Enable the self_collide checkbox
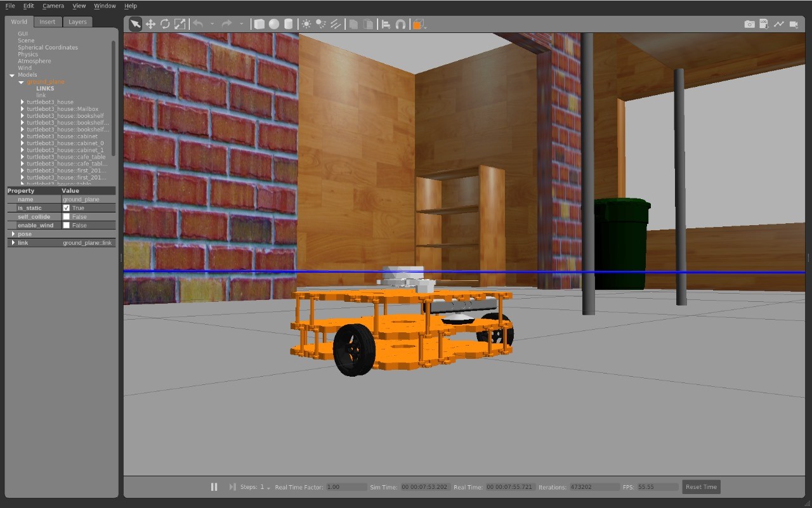812x508 pixels. click(67, 217)
